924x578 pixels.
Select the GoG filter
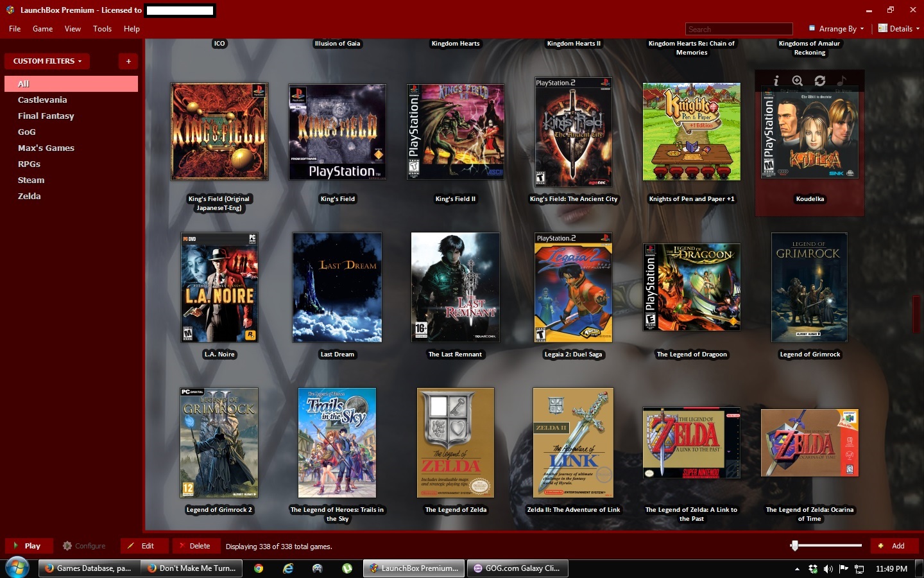(71, 132)
